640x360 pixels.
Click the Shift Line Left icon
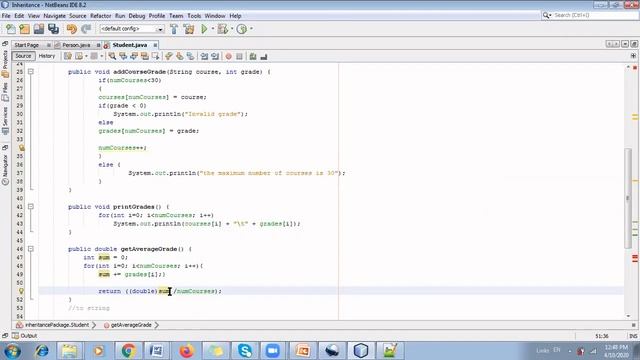[204, 56]
